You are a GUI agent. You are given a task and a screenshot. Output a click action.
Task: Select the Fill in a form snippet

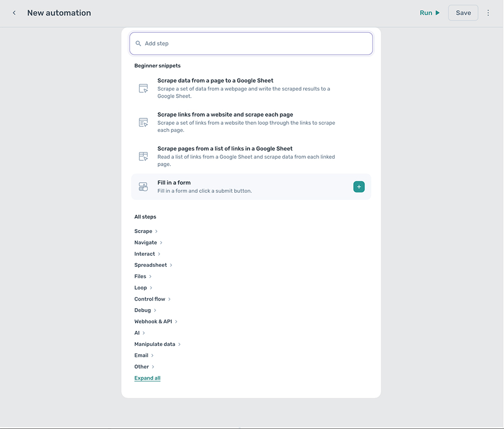point(251,187)
